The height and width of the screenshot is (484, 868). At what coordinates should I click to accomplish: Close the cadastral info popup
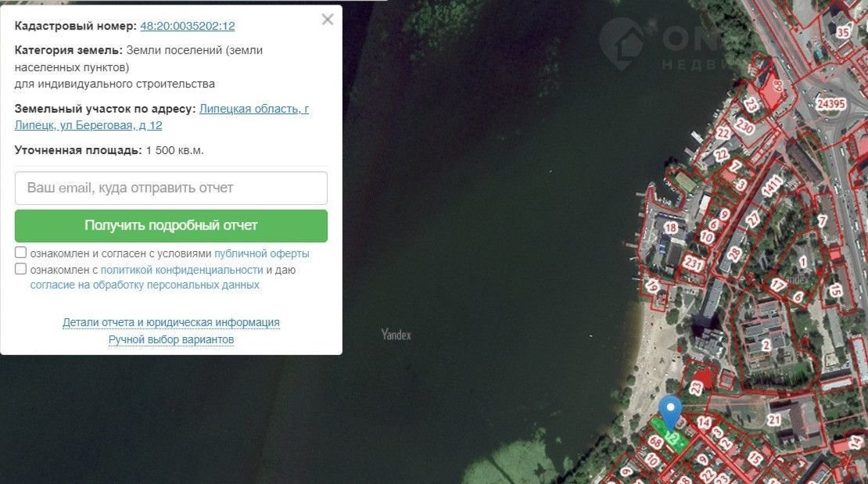click(328, 20)
